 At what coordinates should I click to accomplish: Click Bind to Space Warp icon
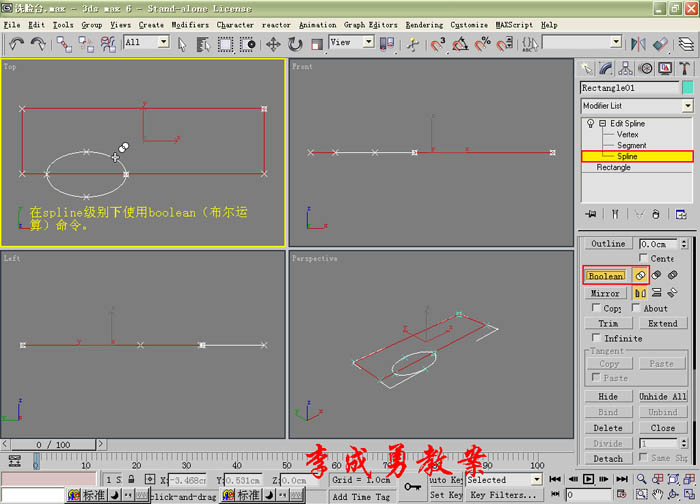(108, 44)
